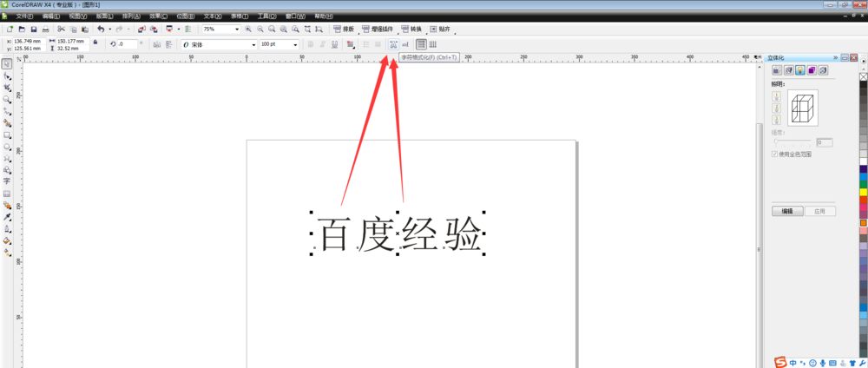This screenshot has width=868, height=368.
Task: Select the Ellipse tool in toolbox
Action: (7, 146)
